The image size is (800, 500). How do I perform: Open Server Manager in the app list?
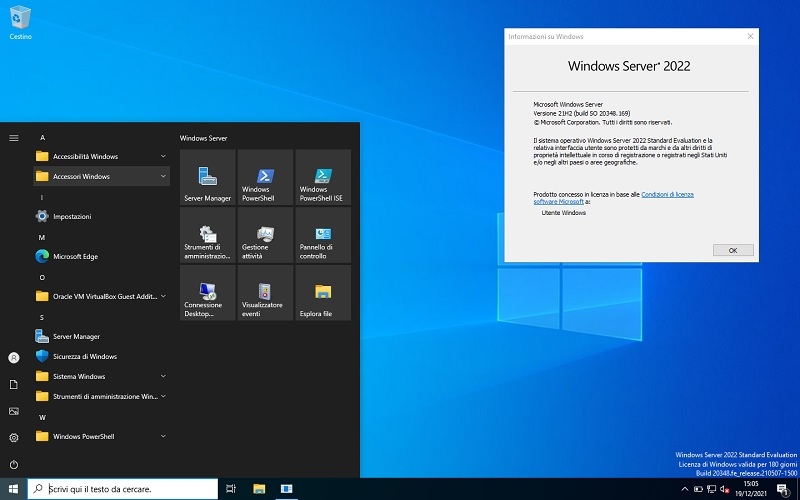[x=102, y=336]
